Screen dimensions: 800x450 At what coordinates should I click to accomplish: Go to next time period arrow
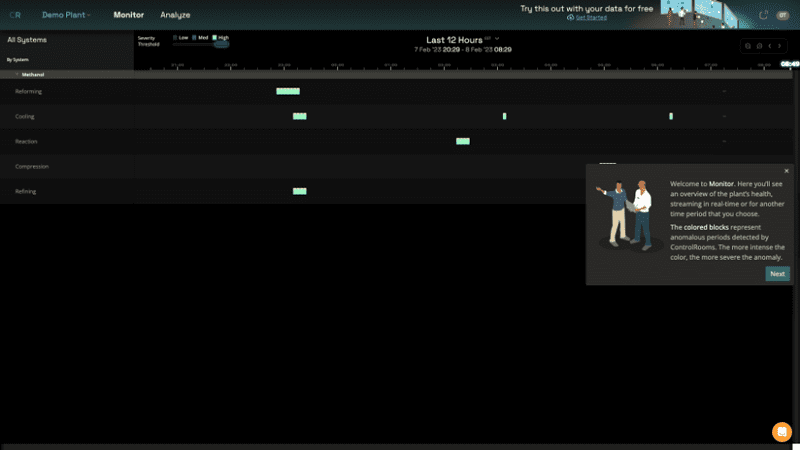coord(781,46)
